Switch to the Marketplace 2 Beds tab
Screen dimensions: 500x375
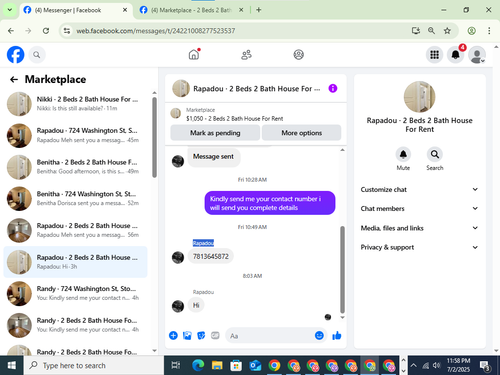[191, 10]
